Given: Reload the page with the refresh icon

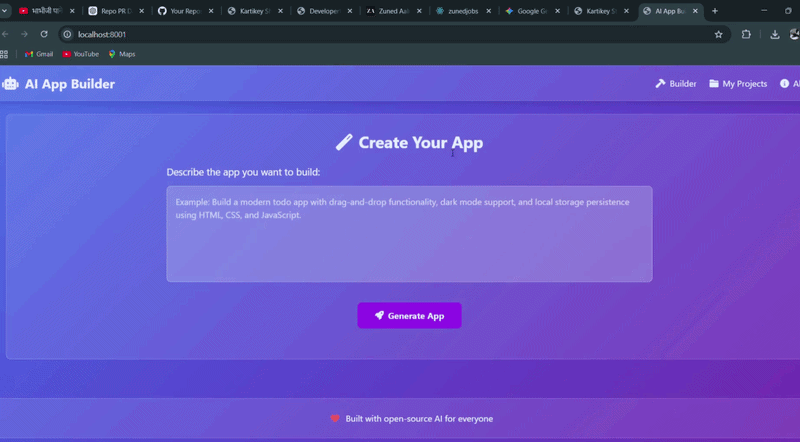Looking at the screenshot, I should click(x=44, y=34).
